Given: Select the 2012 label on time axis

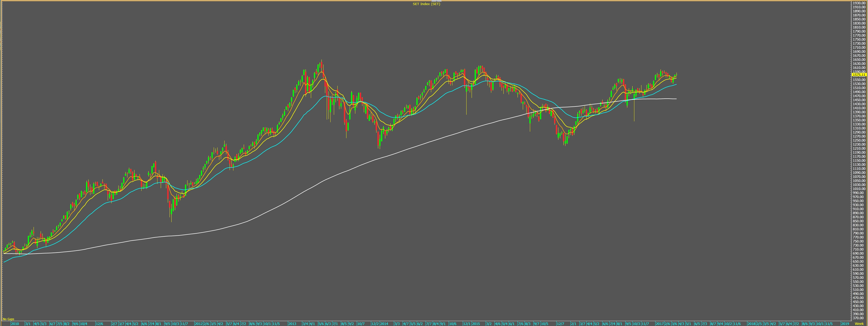Looking at the screenshot, I should (199, 324).
